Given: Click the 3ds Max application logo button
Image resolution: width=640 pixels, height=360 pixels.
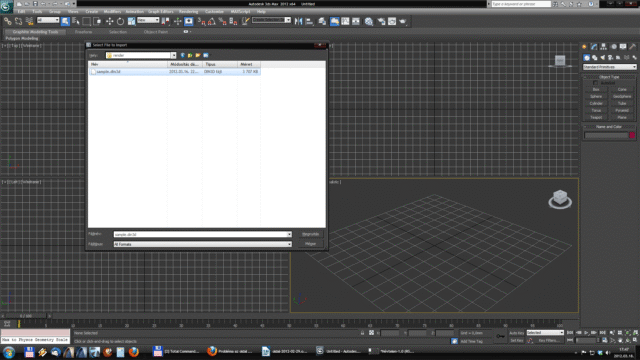Looking at the screenshot, I should 6,7.
